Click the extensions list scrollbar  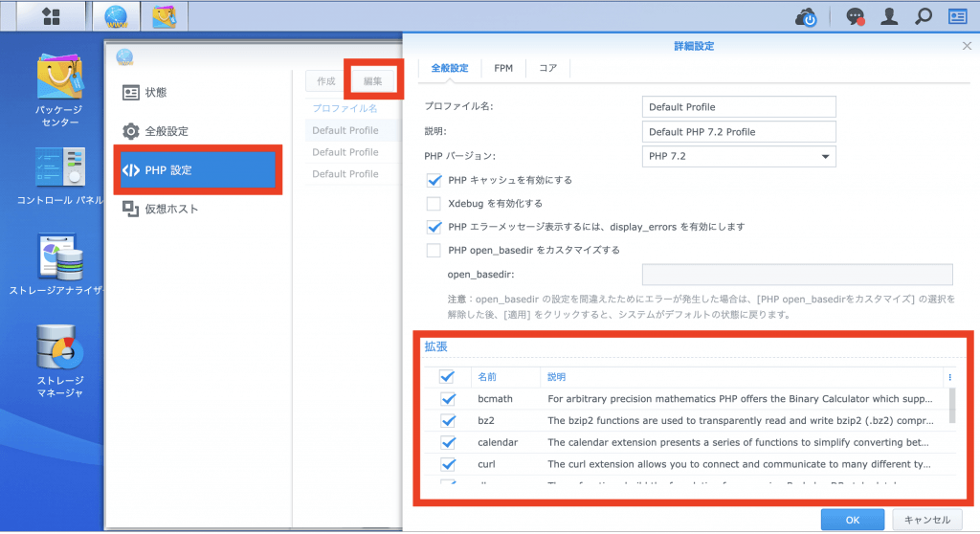point(952,405)
